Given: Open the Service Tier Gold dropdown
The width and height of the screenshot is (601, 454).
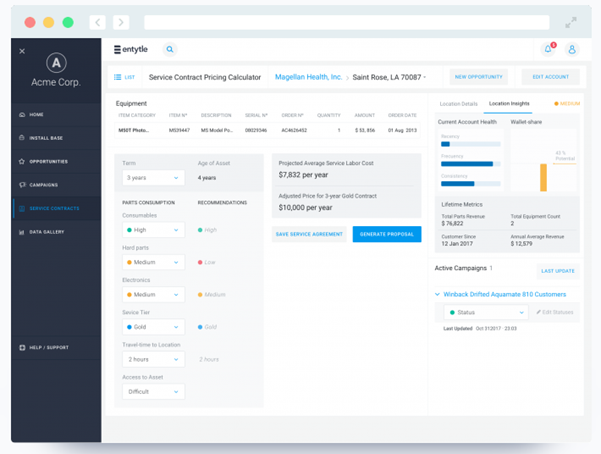Looking at the screenshot, I should [x=153, y=327].
